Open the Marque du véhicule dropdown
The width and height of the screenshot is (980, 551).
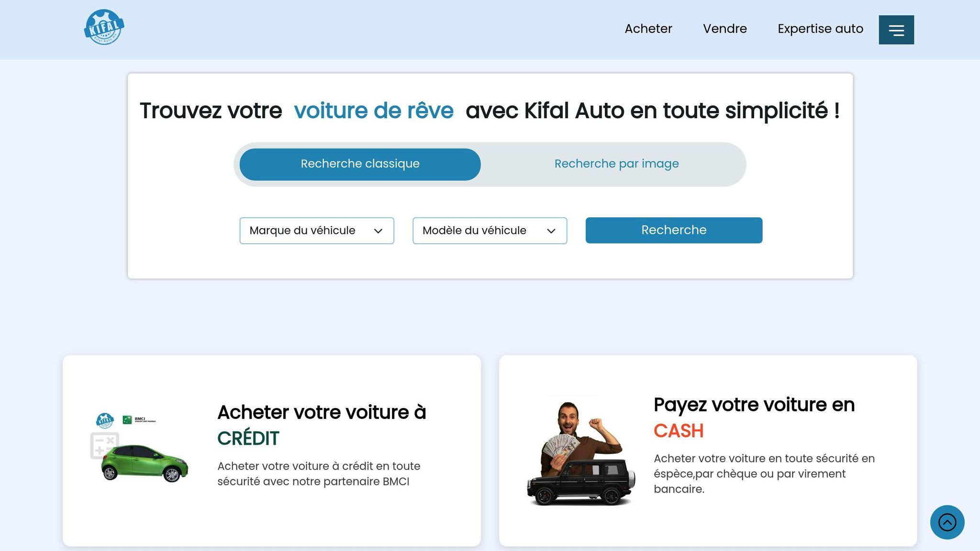[x=316, y=231]
